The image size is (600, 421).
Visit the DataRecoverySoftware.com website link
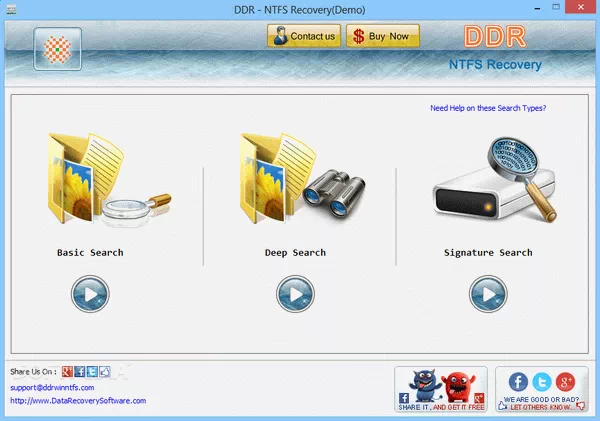(x=78, y=401)
